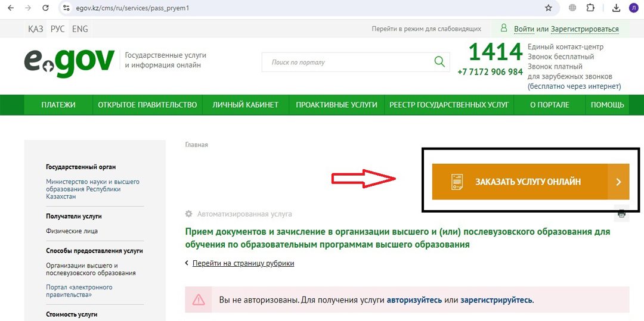Switch language to ENG
This screenshot has height=321, width=644.
click(80, 29)
